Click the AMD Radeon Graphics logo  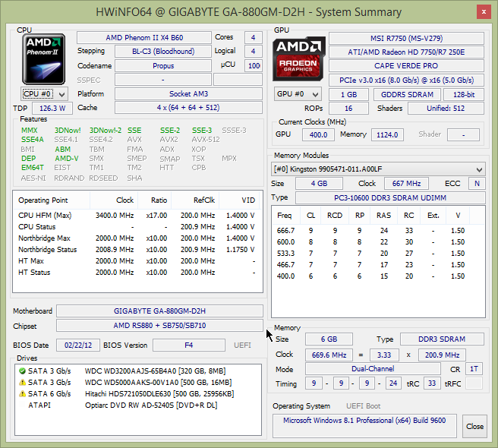click(299, 58)
